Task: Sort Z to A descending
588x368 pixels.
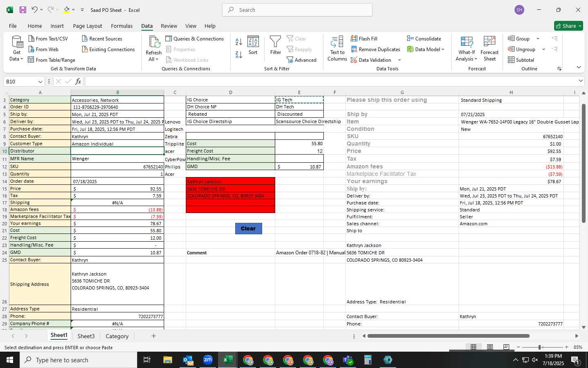Action: pyautogui.click(x=239, y=54)
